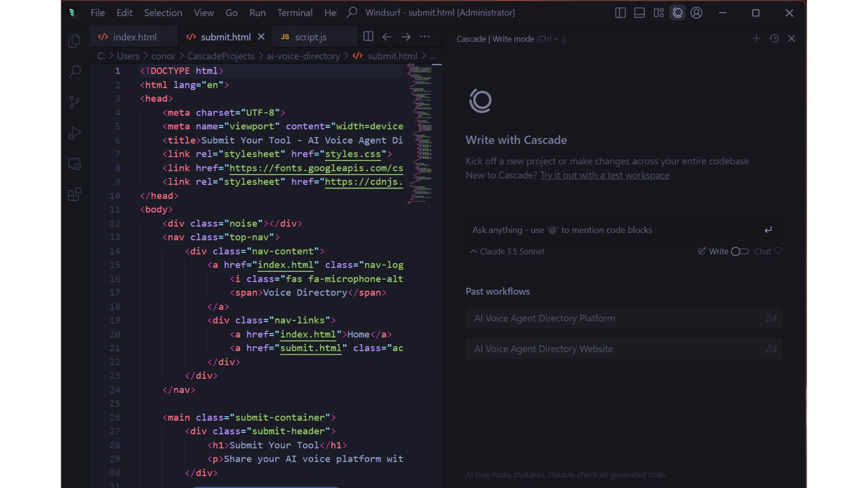
Task: Open Run menu
Action: (257, 13)
